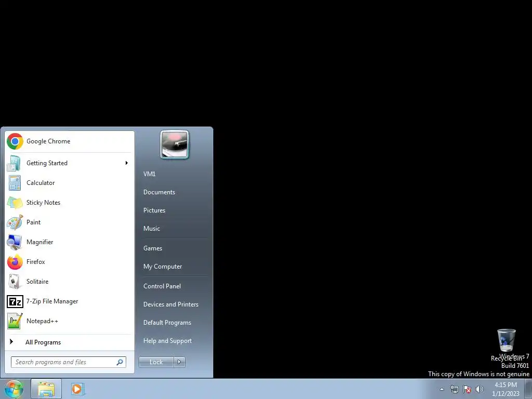The image size is (532, 399).
Task: Click the Calculator text label
Action: coord(41,183)
